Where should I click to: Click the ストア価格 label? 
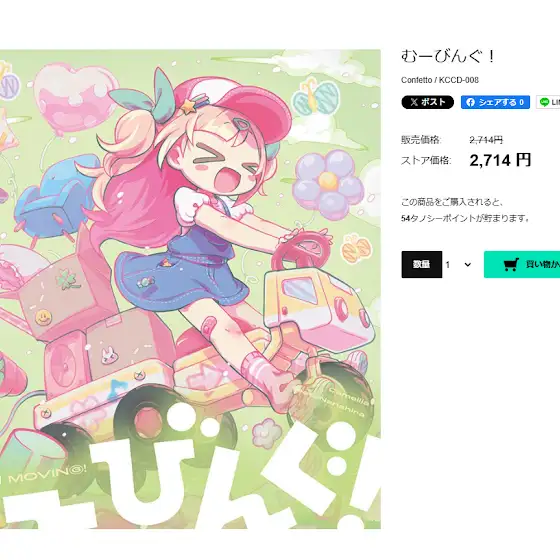[x=426, y=160]
